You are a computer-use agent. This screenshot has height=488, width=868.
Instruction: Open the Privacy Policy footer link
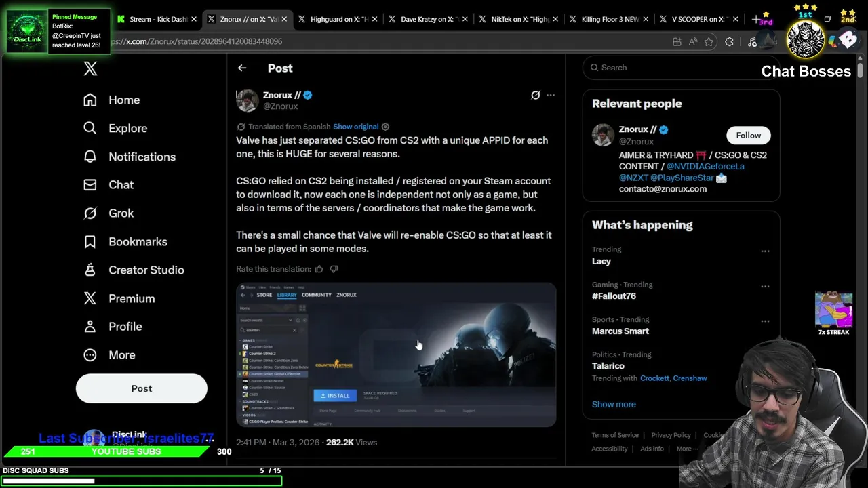tap(671, 435)
